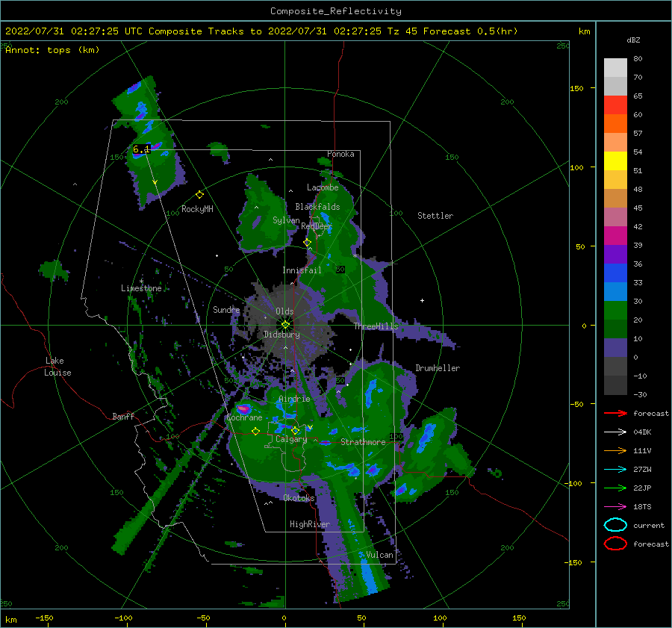
Task: Click the RedDeer city label
Action: pos(317,226)
